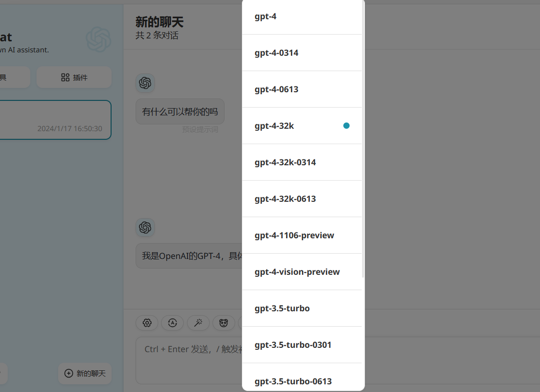
Task: Click the first assistant avatar icon
Action: (145, 83)
